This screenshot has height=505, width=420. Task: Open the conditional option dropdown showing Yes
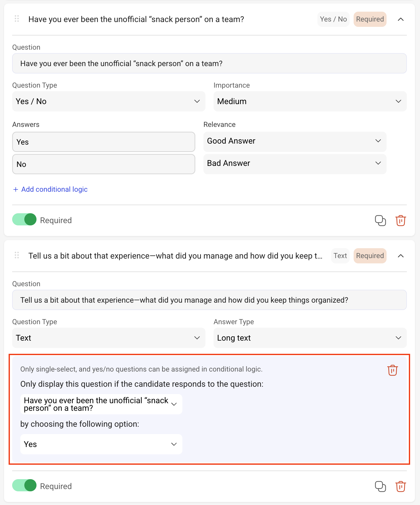pyautogui.click(x=101, y=444)
